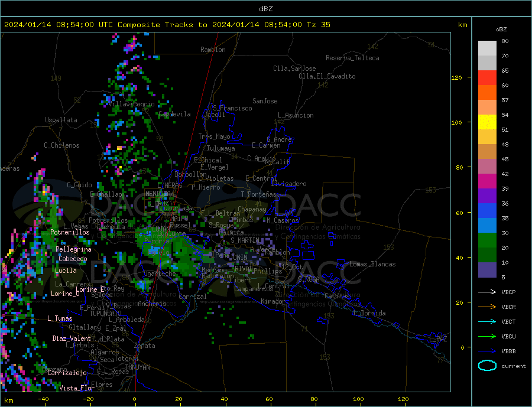This screenshot has width=532, height=407.
Task: Click the orange 57 dBZ swatch
Action: 487,93
